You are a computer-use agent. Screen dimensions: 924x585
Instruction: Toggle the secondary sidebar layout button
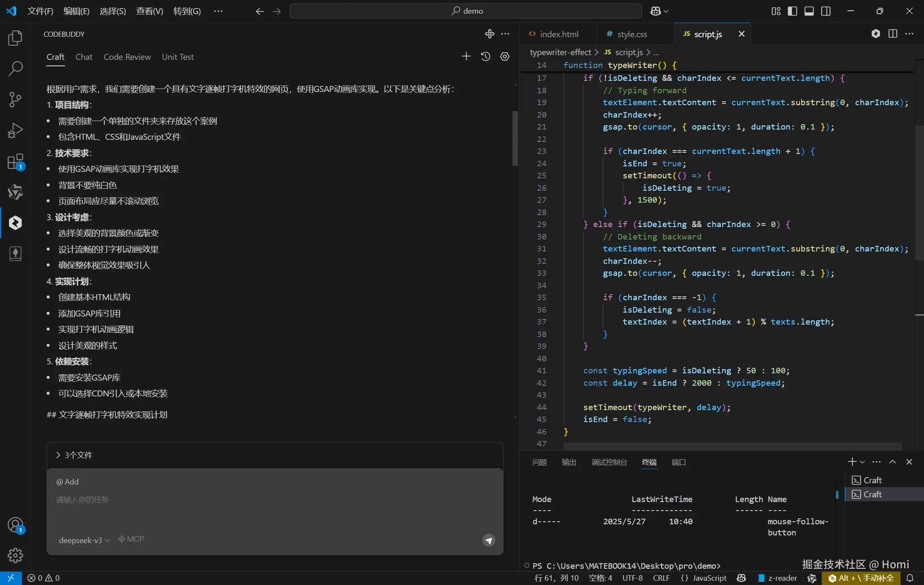[826, 11]
